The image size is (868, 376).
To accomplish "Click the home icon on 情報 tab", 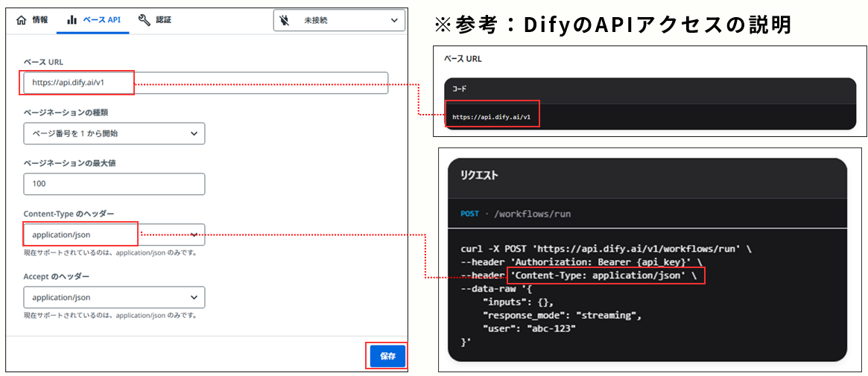I will [21, 20].
